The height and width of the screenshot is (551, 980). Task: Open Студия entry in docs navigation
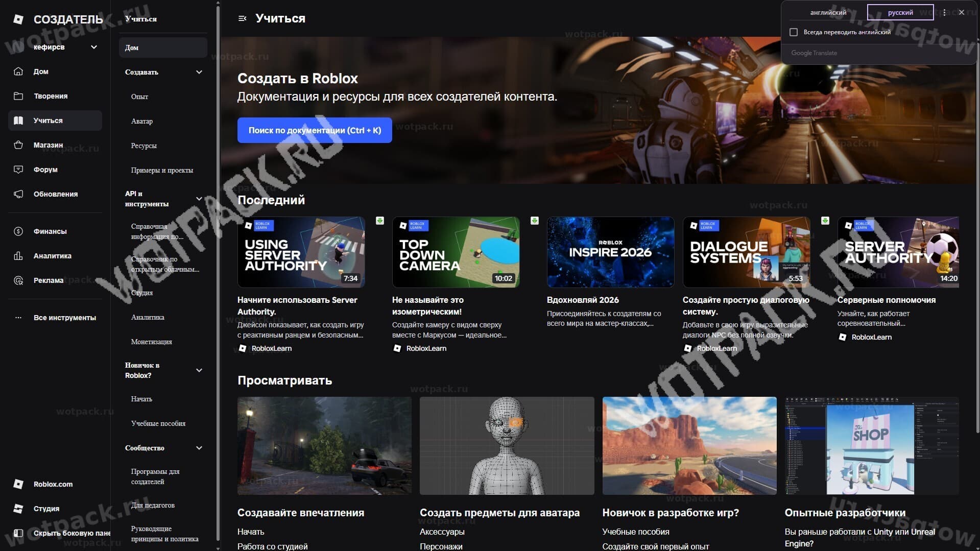[x=142, y=293]
